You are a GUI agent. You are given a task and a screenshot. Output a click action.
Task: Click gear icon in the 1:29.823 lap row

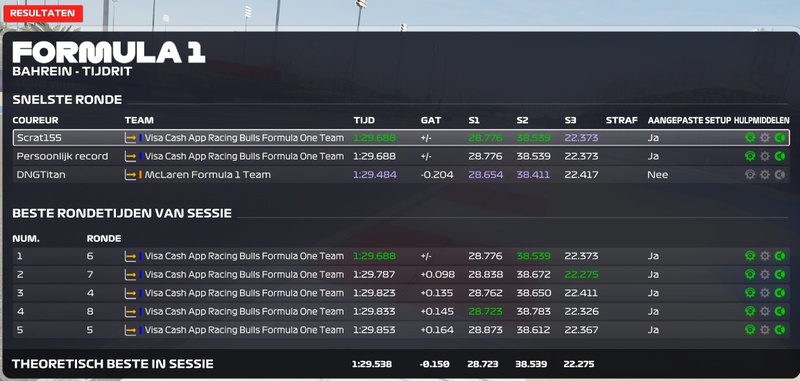[x=765, y=293]
